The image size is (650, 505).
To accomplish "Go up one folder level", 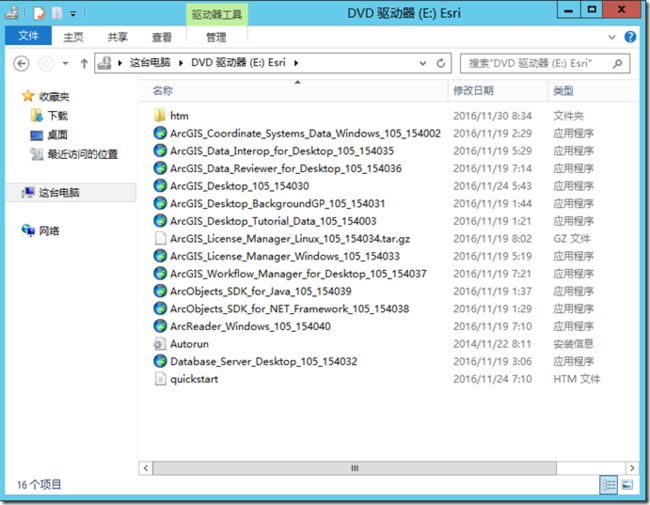I will 84,63.
